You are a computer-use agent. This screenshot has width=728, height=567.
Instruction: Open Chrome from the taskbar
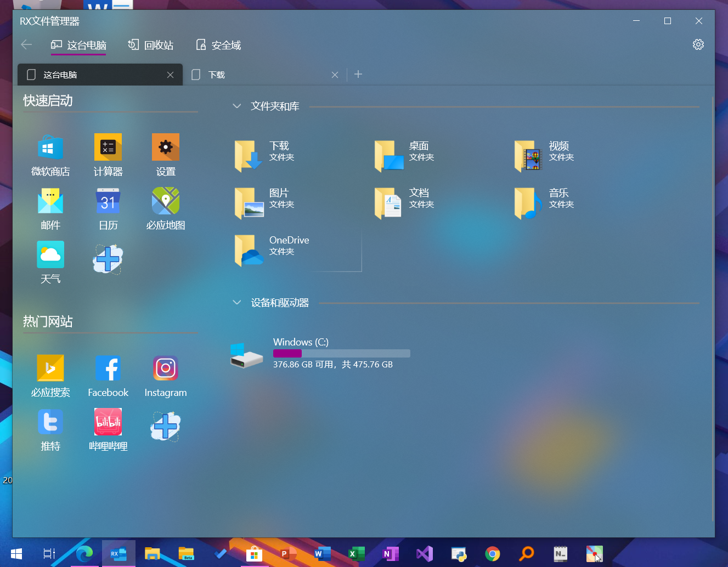pyautogui.click(x=492, y=554)
